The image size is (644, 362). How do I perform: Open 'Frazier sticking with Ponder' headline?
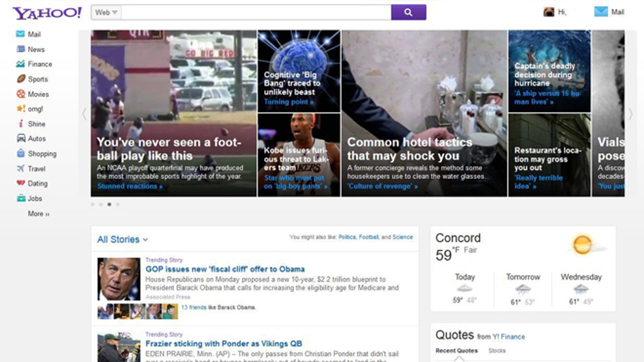[x=224, y=344]
